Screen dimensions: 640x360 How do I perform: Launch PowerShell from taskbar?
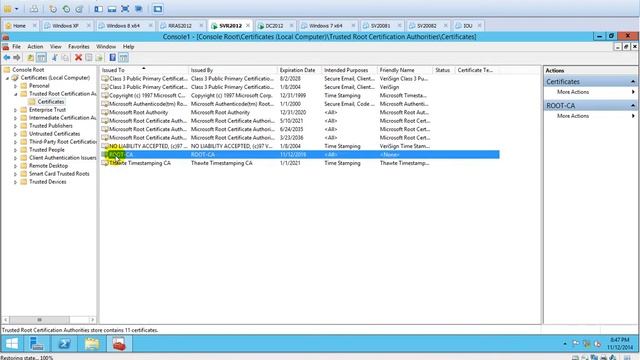coord(64,344)
